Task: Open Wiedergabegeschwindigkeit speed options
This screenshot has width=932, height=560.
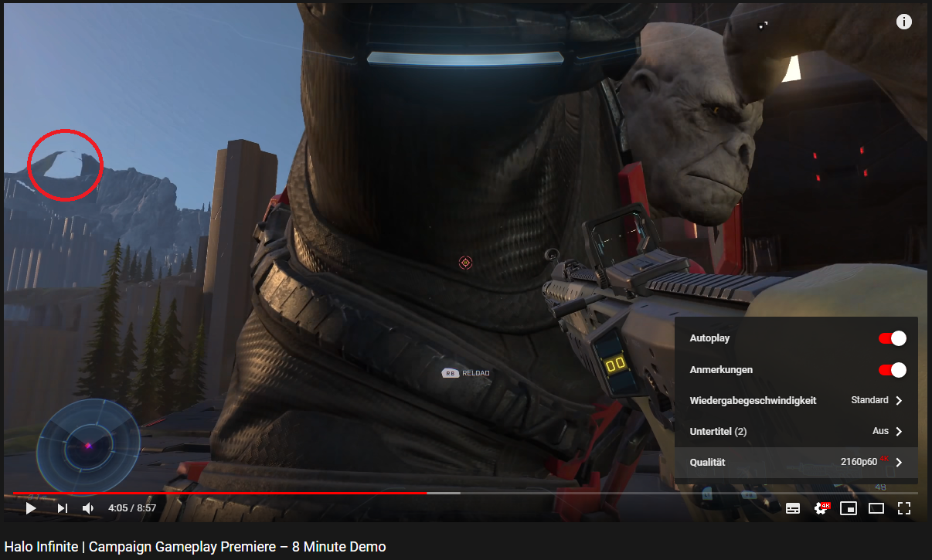Action: coord(796,400)
